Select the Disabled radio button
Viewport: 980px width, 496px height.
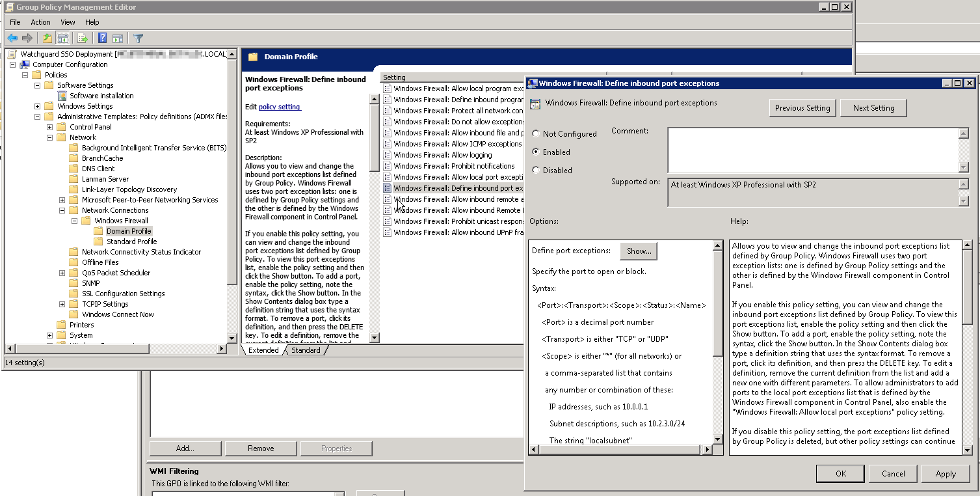[x=536, y=170]
